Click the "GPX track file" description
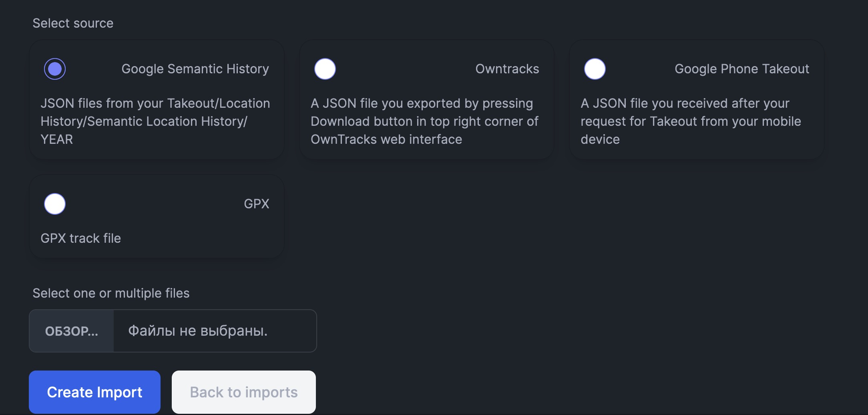 tap(81, 238)
